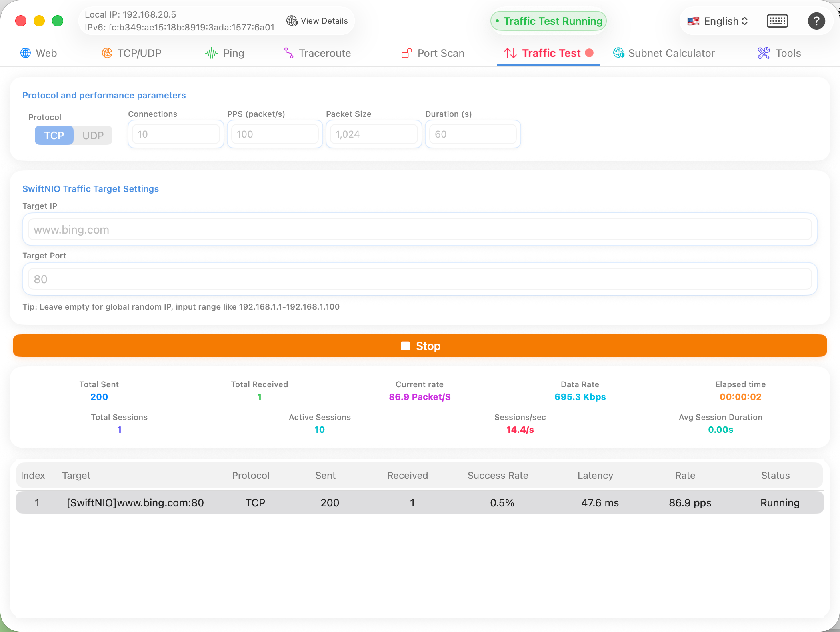Select the Ping waveform icon
Viewport: 840px width, 632px height.
tap(211, 53)
